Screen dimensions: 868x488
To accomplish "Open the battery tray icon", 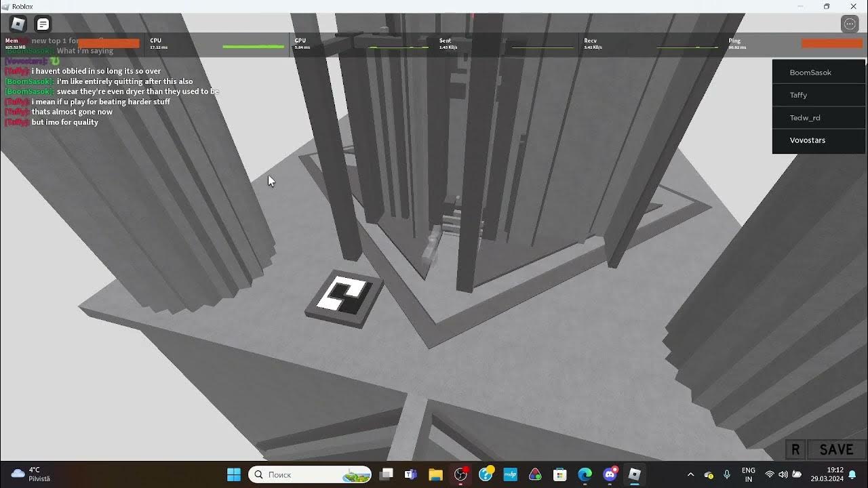I will pos(797,474).
